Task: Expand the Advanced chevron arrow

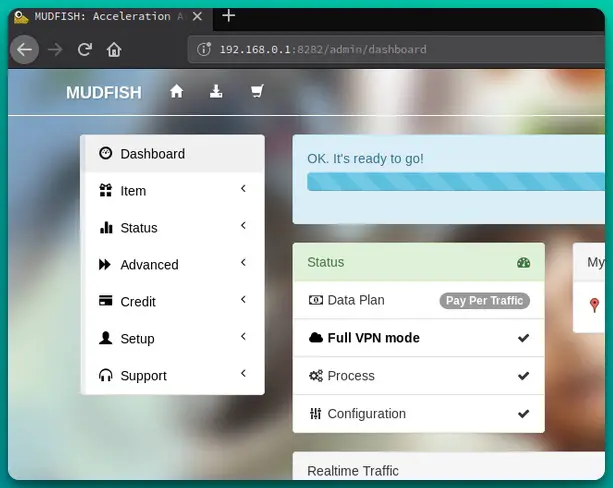Action: point(243,262)
